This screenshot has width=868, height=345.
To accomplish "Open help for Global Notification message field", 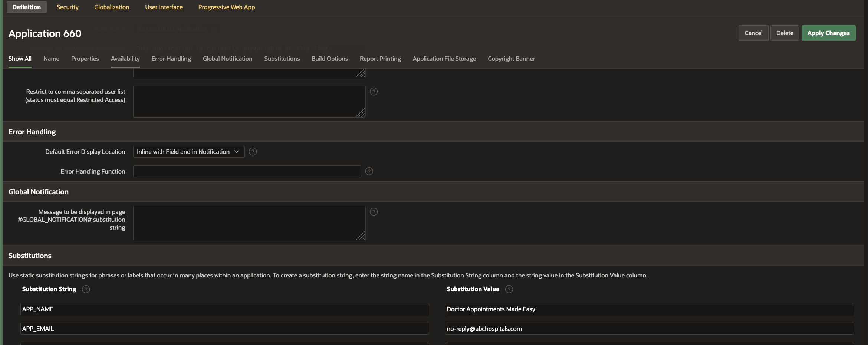I will (x=374, y=212).
